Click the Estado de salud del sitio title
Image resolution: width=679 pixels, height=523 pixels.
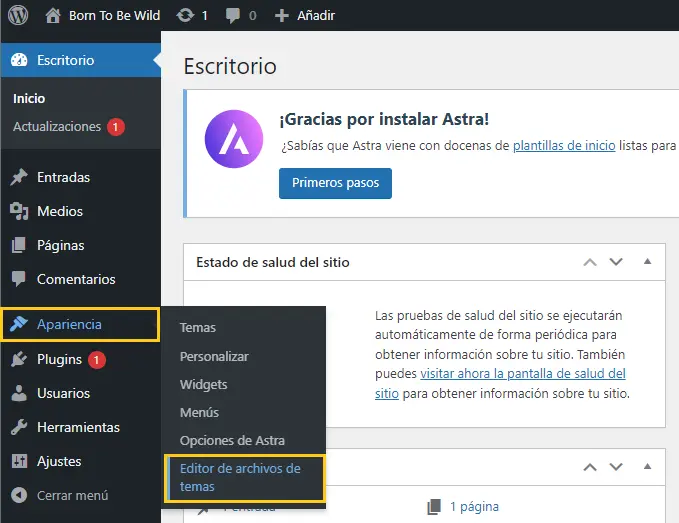click(273, 262)
